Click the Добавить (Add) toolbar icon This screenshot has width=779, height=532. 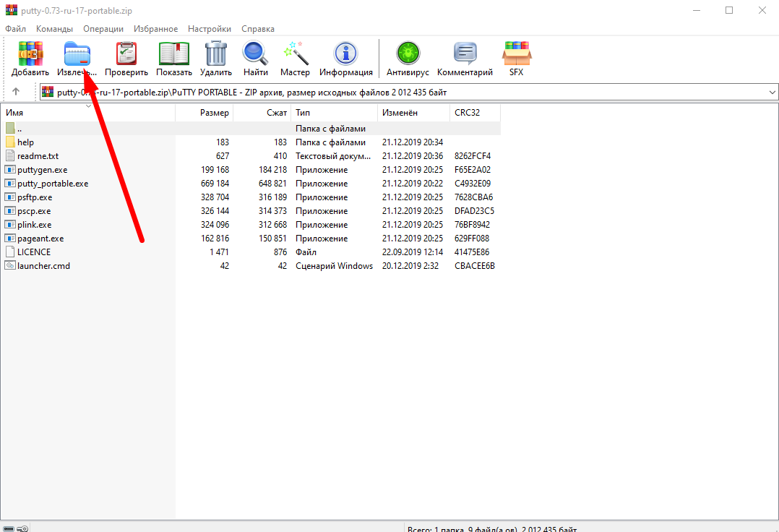point(30,53)
